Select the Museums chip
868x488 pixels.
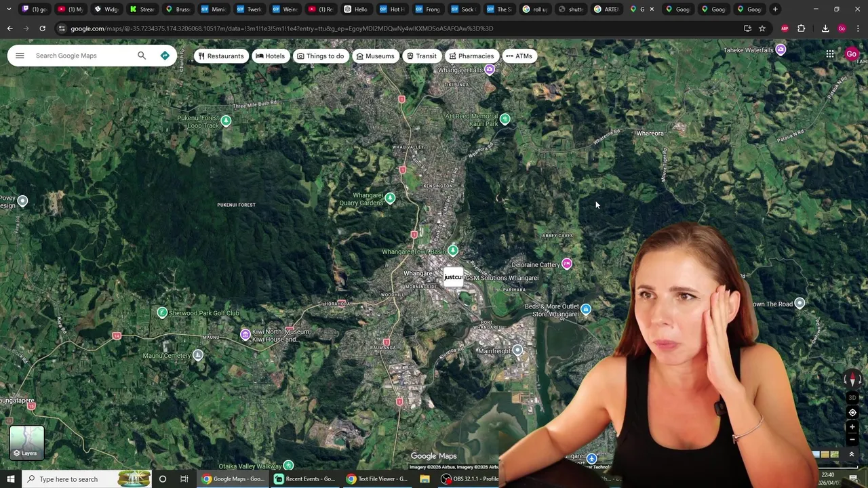375,56
